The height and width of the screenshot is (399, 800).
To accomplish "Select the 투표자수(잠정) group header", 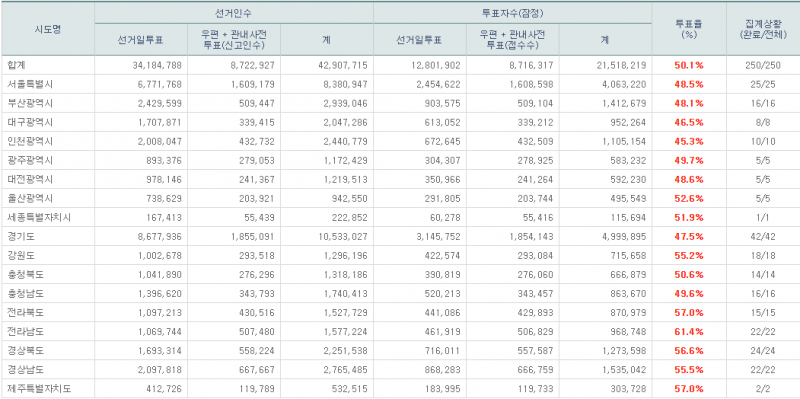I will click(512, 12).
